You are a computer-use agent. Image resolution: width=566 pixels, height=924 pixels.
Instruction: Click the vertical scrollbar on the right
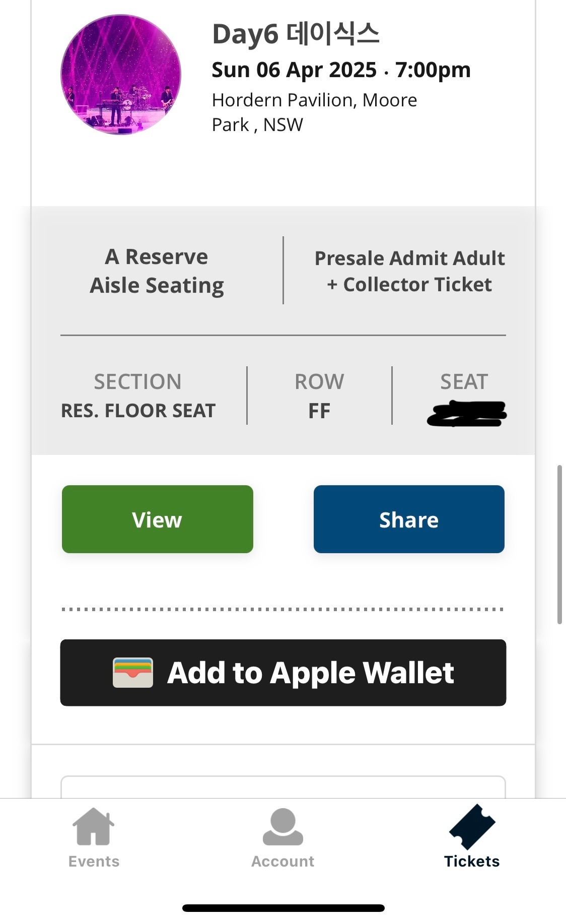559,544
